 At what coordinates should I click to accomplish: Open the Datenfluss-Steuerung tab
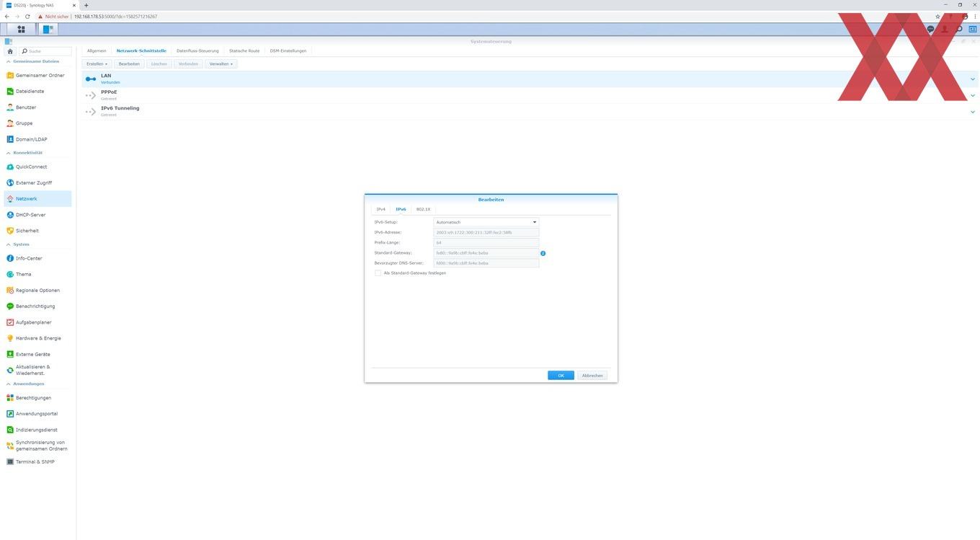(x=197, y=50)
